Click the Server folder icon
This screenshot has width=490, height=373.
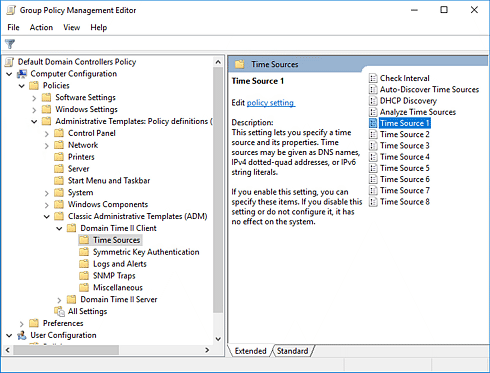pos(59,169)
